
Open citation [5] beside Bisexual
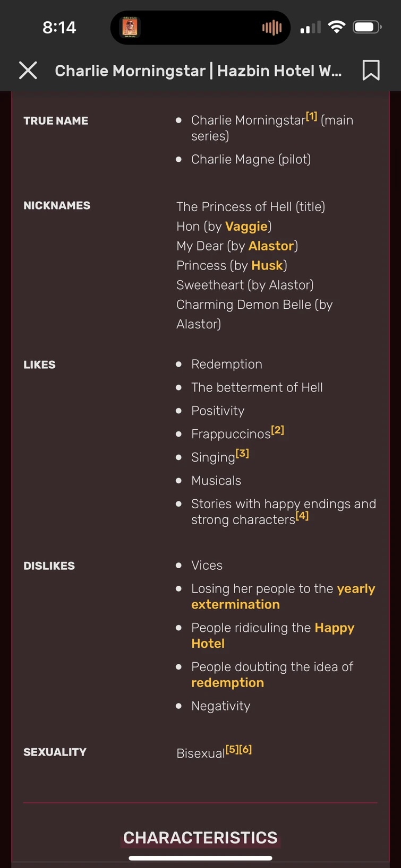232,750
